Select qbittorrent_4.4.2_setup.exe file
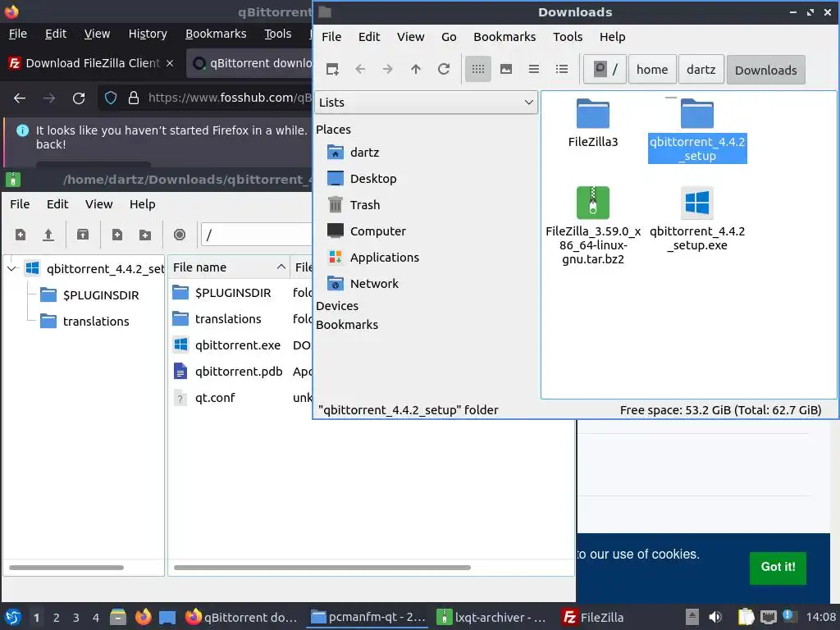The height and width of the screenshot is (630, 840). (x=697, y=218)
